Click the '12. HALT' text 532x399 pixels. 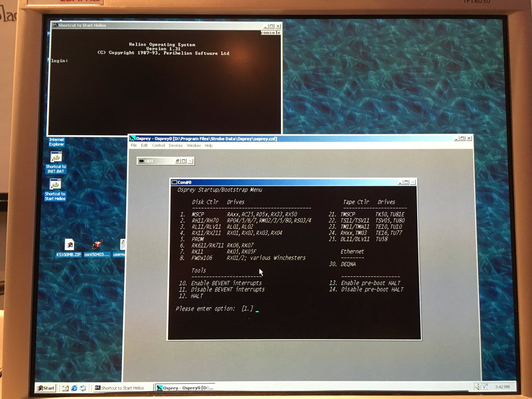coord(191,295)
